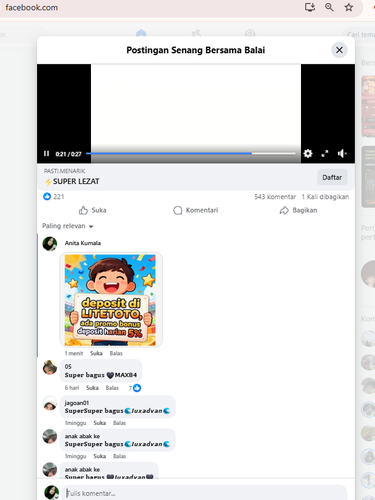Bookmark this page with the star icon
This screenshot has width=375, height=500.
click(x=349, y=7)
